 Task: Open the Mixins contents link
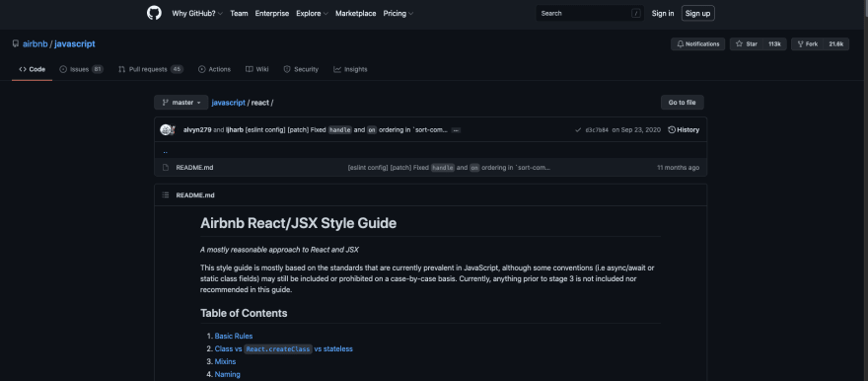coord(225,361)
